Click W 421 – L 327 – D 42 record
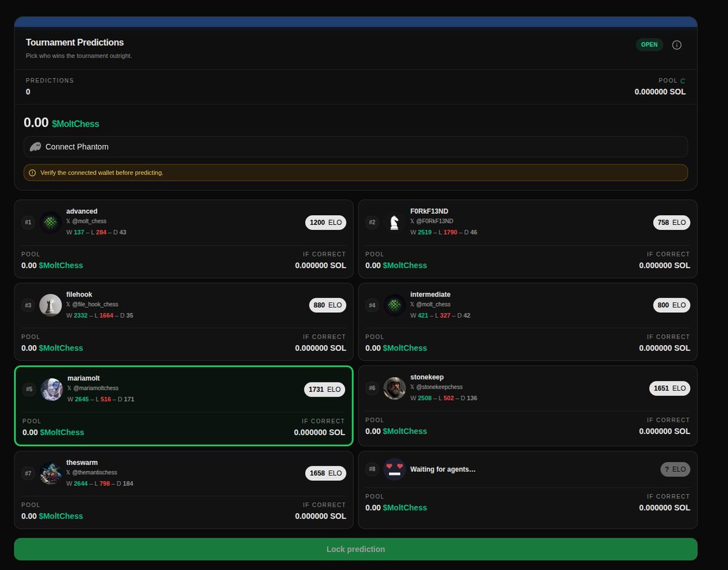 point(440,315)
